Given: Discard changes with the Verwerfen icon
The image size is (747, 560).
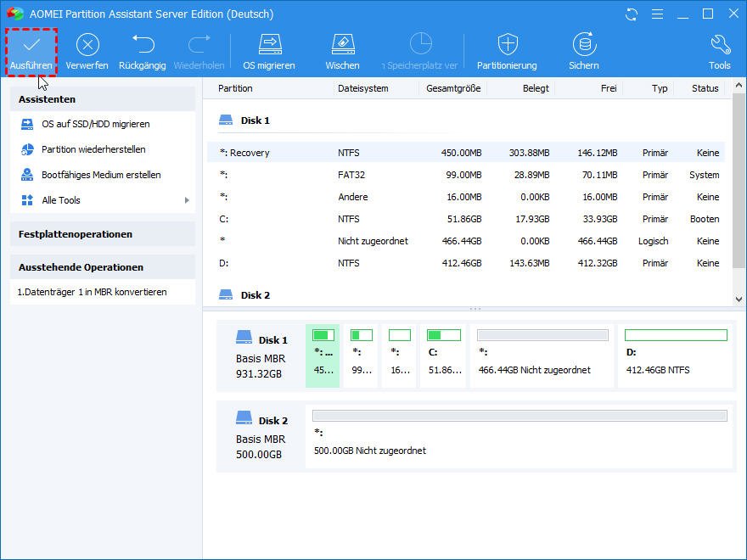Looking at the screenshot, I should pyautogui.click(x=87, y=45).
